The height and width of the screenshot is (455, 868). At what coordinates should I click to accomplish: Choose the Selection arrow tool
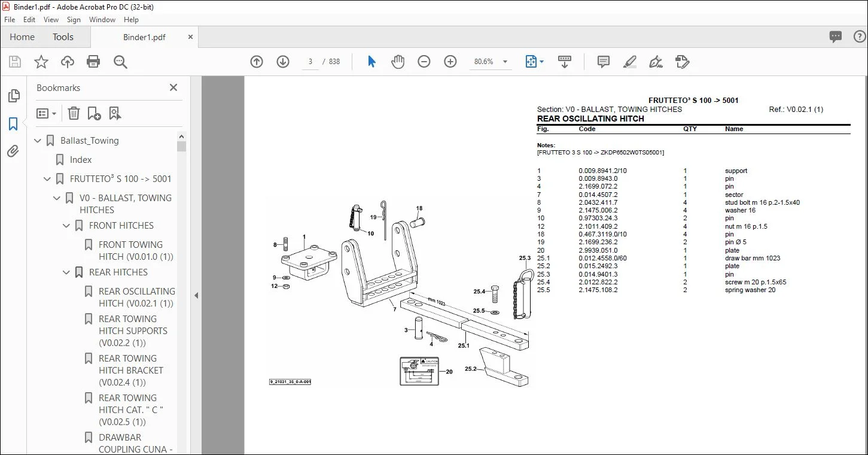(x=371, y=62)
